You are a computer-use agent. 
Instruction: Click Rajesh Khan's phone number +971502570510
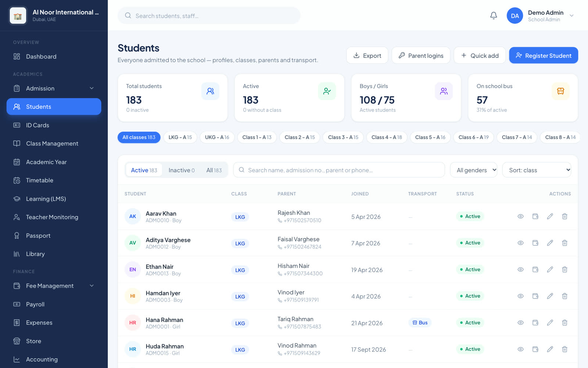click(x=302, y=220)
